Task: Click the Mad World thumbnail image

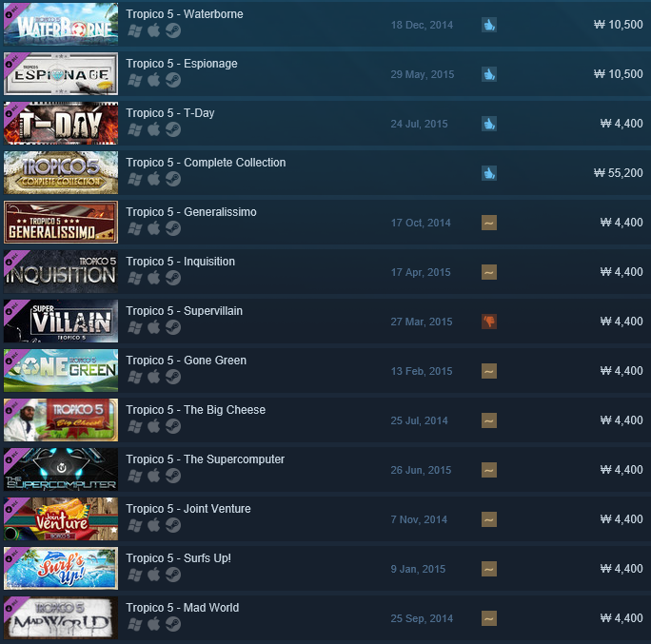Action: coord(61,618)
